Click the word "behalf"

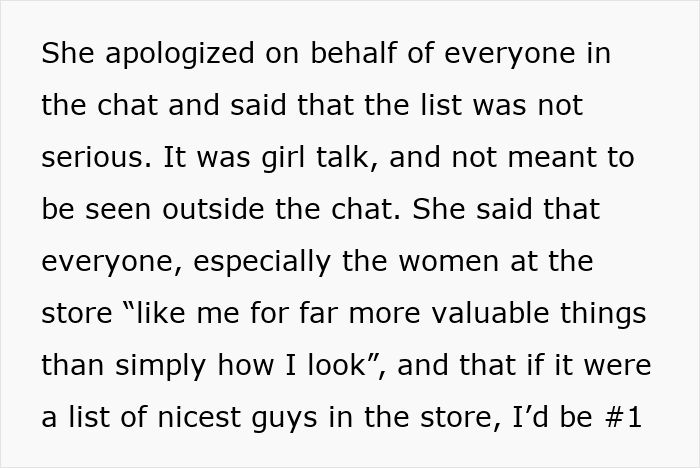tap(353, 53)
